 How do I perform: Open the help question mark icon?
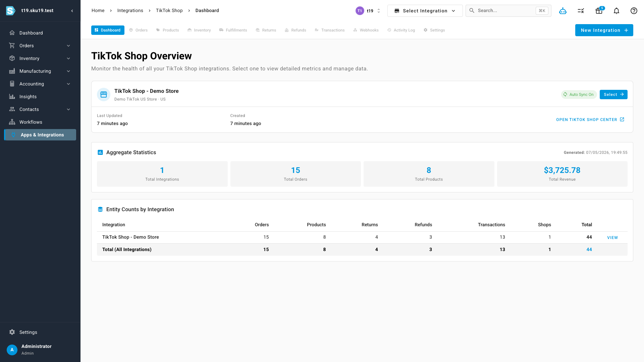[634, 11]
